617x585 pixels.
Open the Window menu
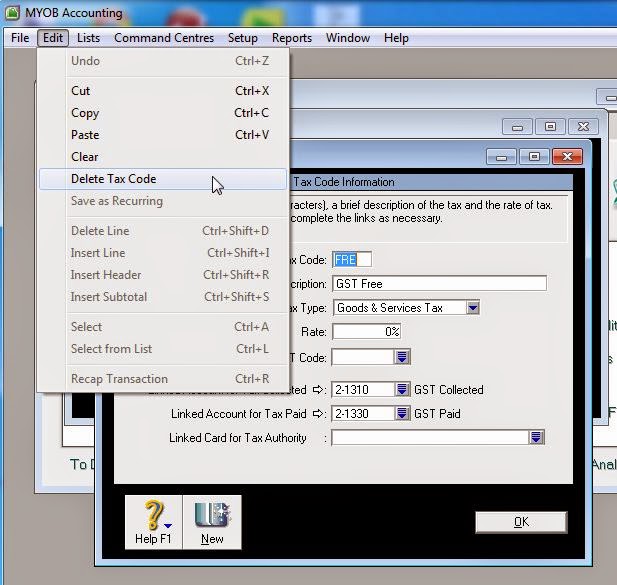click(348, 38)
